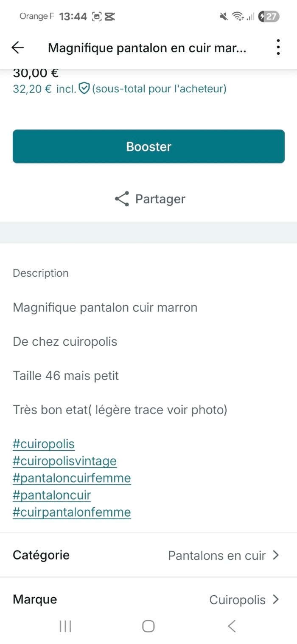The height and width of the screenshot is (644, 297).
Task: Open the #cuiropolis hashtag link
Action: pyautogui.click(x=44, y=444)
